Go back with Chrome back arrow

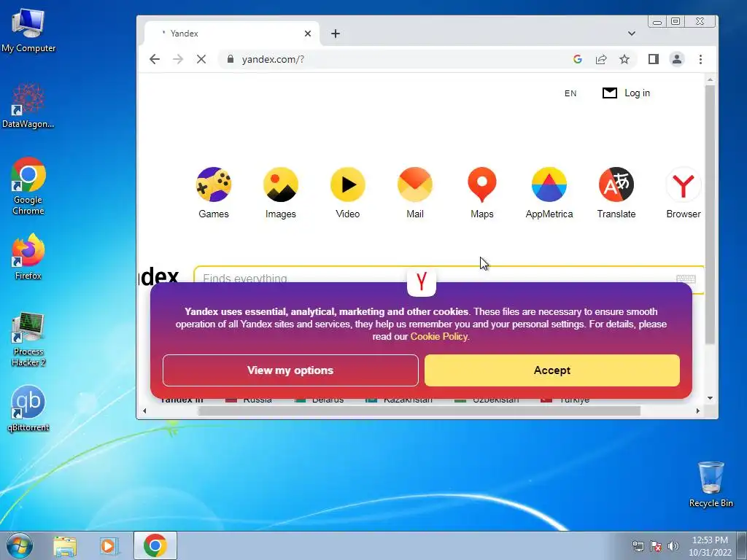click(155, 59)
